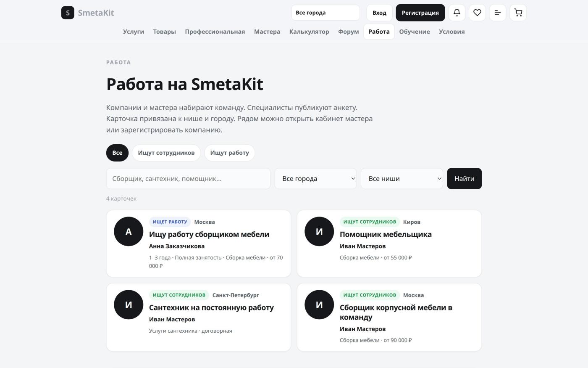Viewport: 588px width, 368px height.
Task: Click the SmetaKit brand name
Action: pyautogui.click(x=96, y=13)
